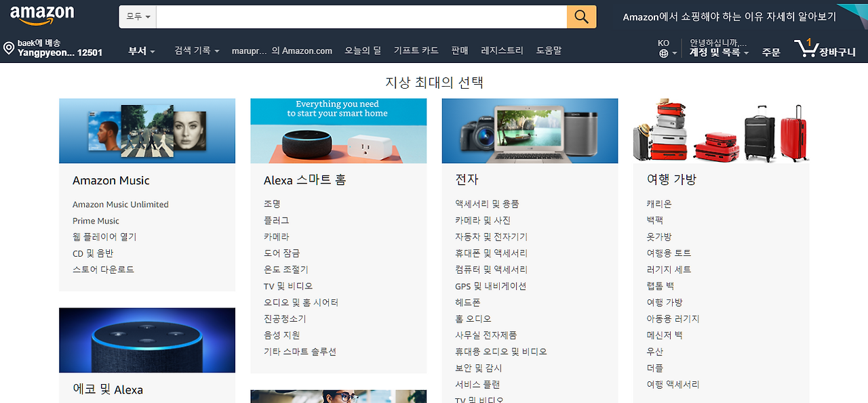
Task: Click the Yangpyeon… 12501 delivery address
Action: pos(60,53)
